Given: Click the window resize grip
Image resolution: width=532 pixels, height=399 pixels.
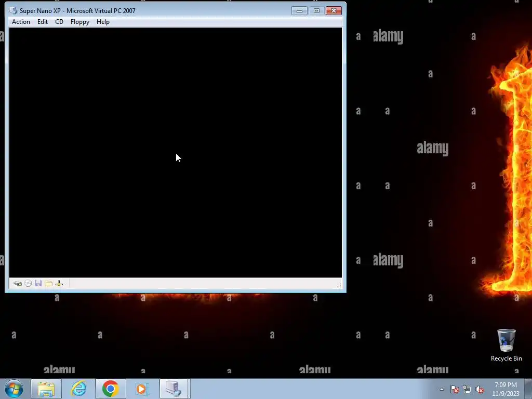Looking at the screenshot, I should tap(339, 285).
